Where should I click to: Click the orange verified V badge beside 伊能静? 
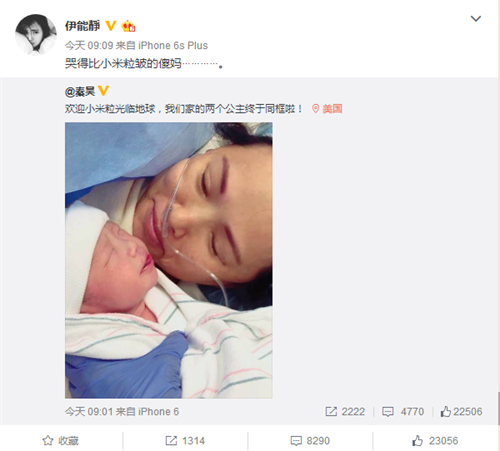111,26
